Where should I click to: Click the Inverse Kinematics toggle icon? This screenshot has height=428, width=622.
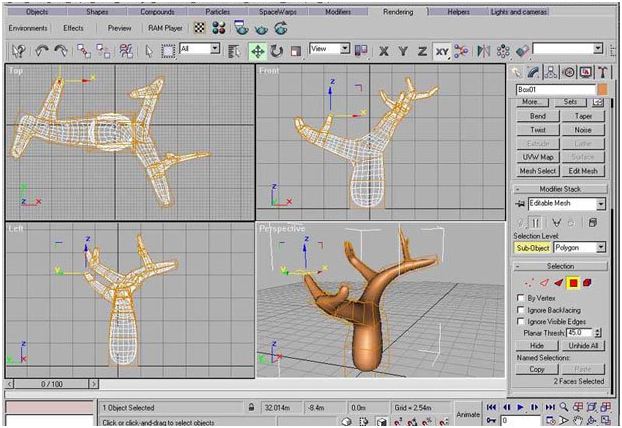pyautogui.click(x=461, y=51)
